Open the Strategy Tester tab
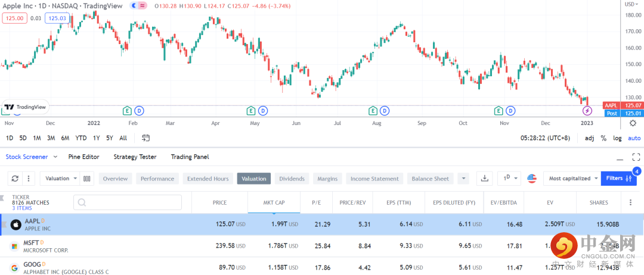Image resolution: width=644 pixels, height=275 pixels. click(135, 157)
